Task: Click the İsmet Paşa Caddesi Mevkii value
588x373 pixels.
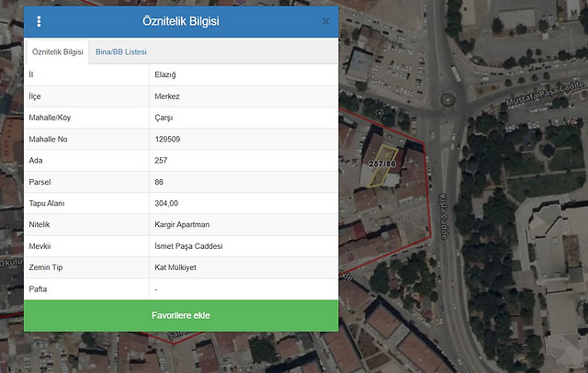Action: coord(189,246)
